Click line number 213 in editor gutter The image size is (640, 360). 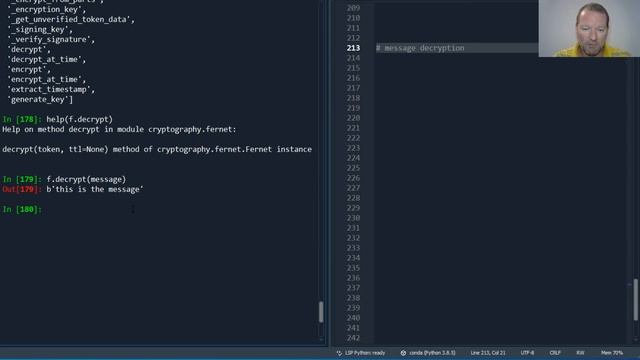tap(353, 48)
